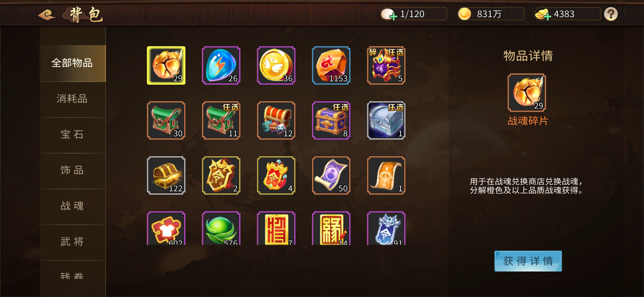Switch to the 宝石 tab
This screenshot has height=297, width=644.
tap(72, 135)
